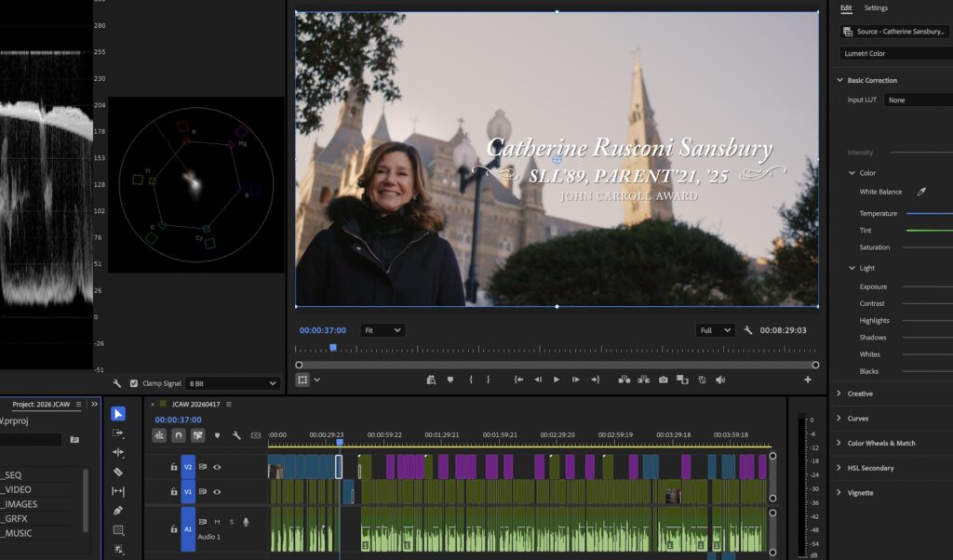Pick white balance with the eyedropper
953x560 pixels.
[921, 192]
